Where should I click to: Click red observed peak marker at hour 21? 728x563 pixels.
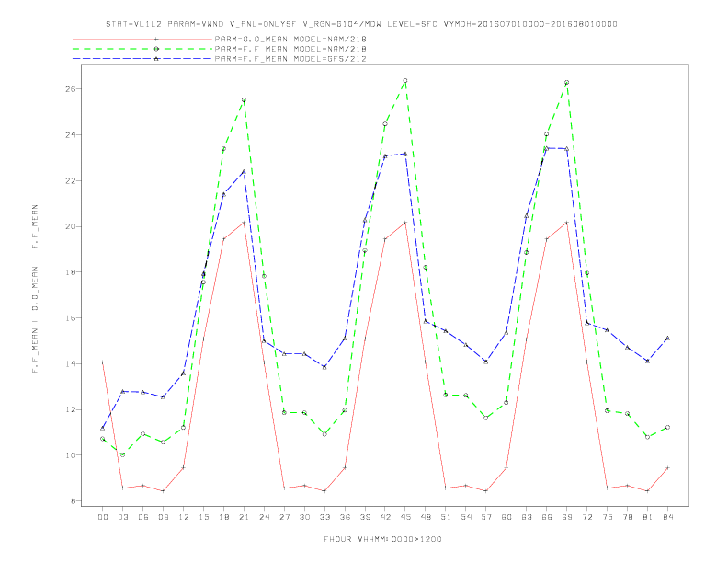point(244,223)
